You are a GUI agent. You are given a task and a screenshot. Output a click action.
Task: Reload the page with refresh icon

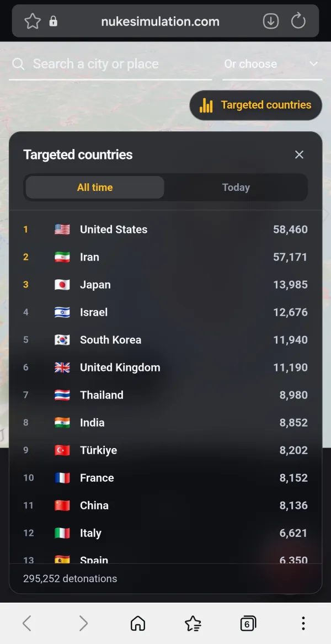[298, 21]
